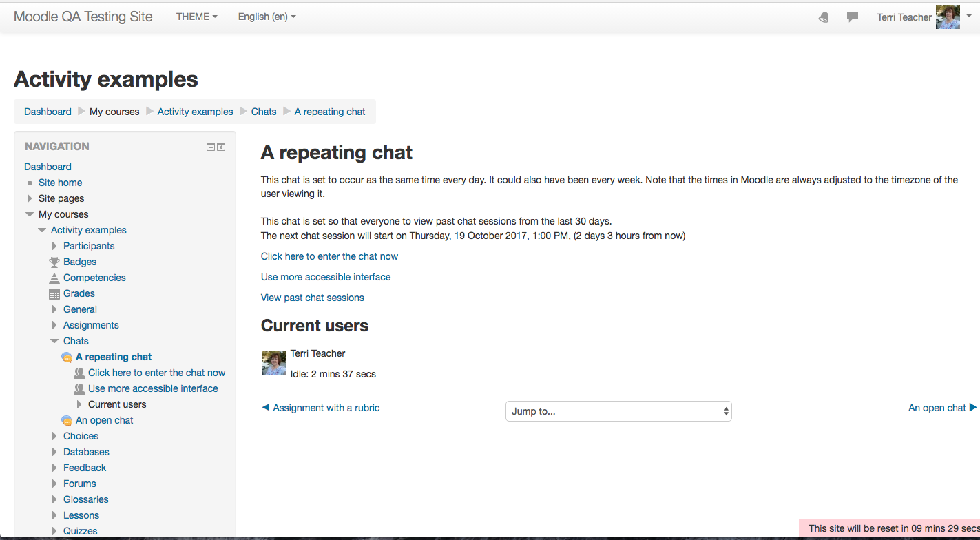The image size is (980, 540).
Task: Click the Idle: 2 mins 37 secs text
Action: click(333, 374)
